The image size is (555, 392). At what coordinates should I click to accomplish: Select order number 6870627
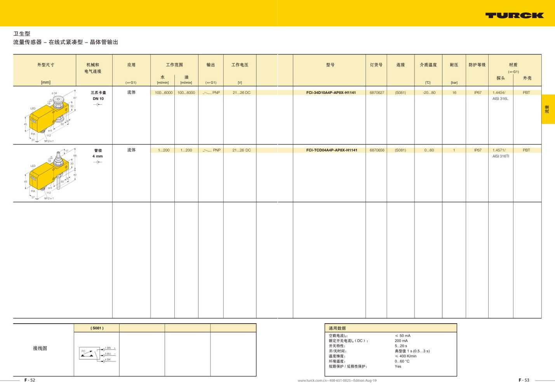pos(377,93)
